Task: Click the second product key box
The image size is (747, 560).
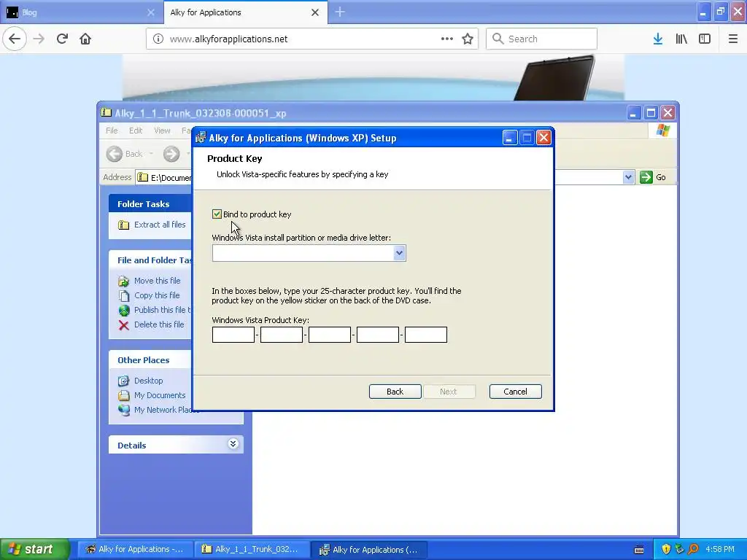Action: (x=281, y=335)
